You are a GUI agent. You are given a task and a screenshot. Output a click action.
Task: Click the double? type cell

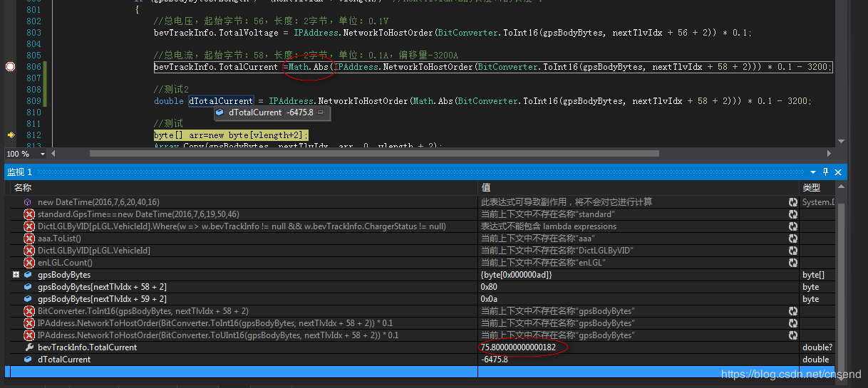[817, 347]
